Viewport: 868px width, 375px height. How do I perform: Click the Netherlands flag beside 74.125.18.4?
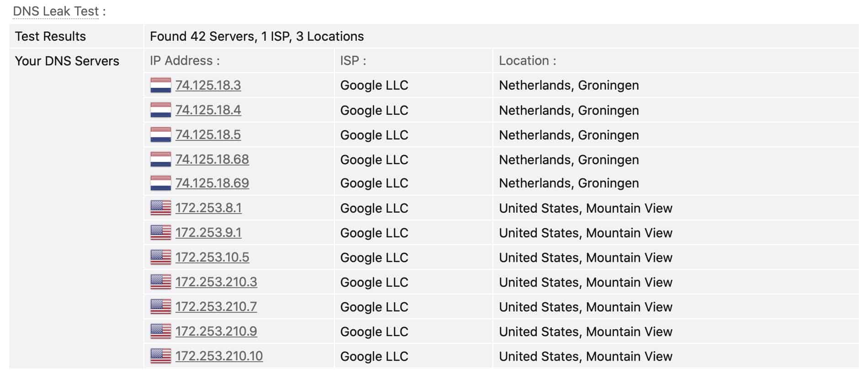(161, 110)
